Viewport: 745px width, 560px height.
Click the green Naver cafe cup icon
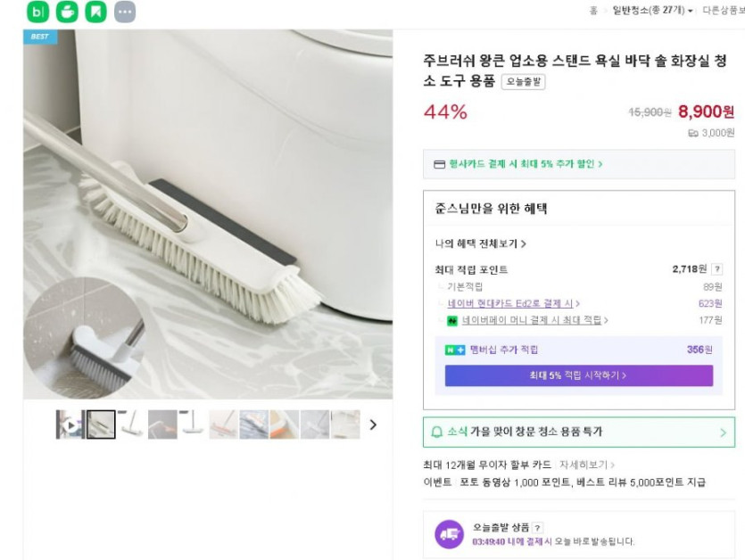(67, 12)
